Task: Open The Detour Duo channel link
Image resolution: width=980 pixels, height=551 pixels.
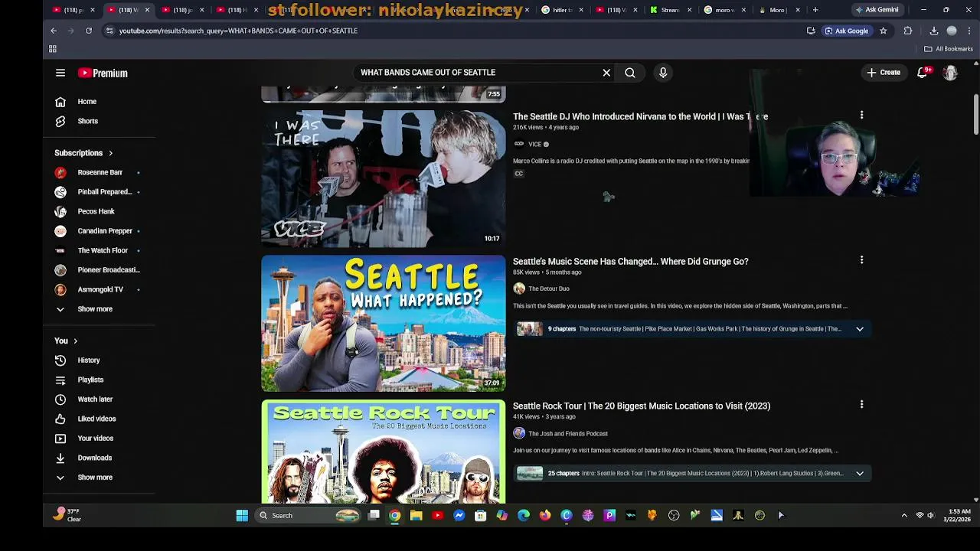Action: tap(549, 289)
